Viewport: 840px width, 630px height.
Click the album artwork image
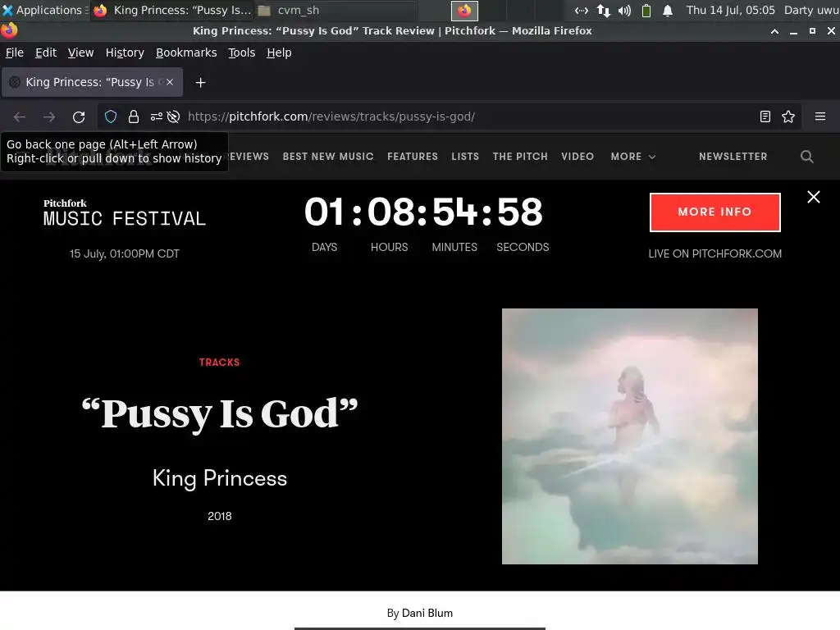click(629, 436)
